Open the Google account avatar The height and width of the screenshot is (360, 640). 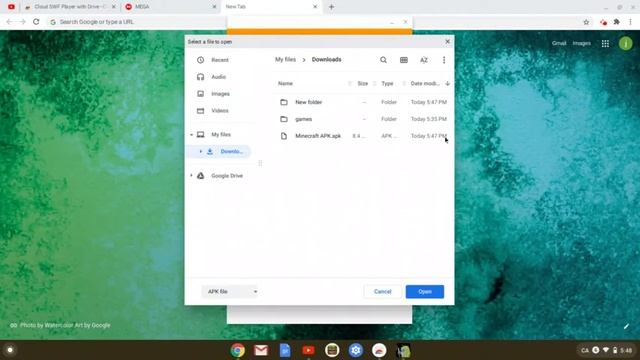click(625, 43)
